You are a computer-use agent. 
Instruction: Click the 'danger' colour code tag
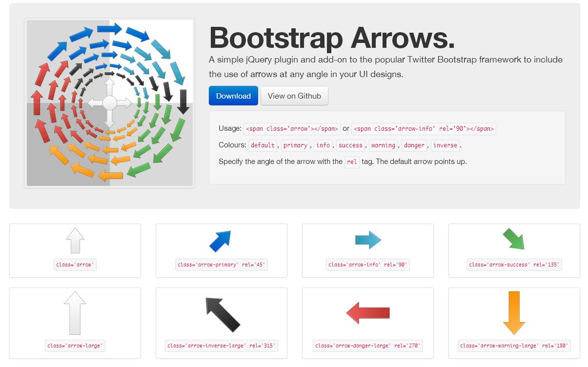coord(414,145)
